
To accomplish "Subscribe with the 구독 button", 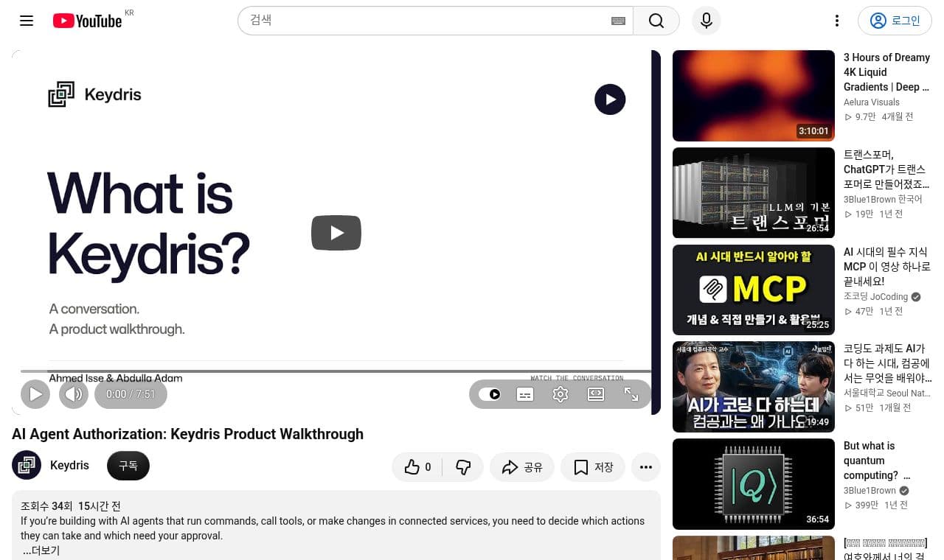I will coord(128,466).
